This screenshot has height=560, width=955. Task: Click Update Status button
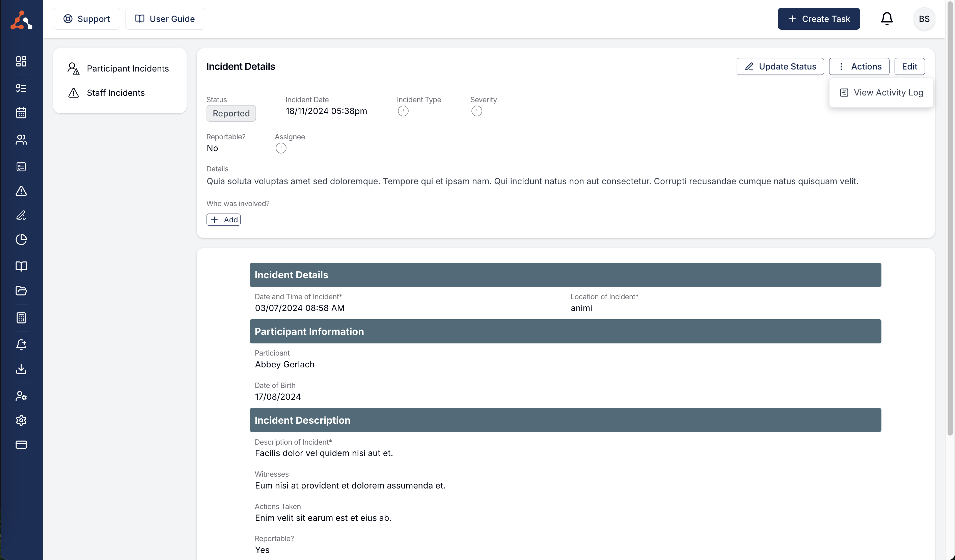click(780, 66)
